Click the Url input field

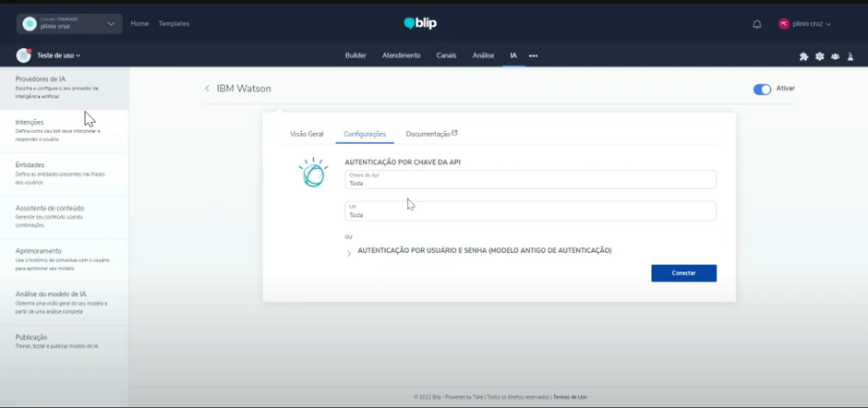click(530, 210)
